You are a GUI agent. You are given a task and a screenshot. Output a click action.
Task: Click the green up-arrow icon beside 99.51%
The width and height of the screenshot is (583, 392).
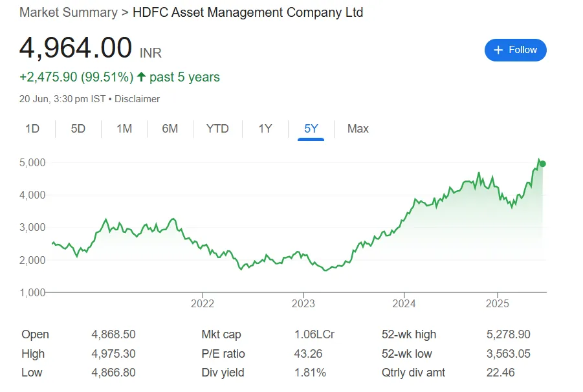141,77
